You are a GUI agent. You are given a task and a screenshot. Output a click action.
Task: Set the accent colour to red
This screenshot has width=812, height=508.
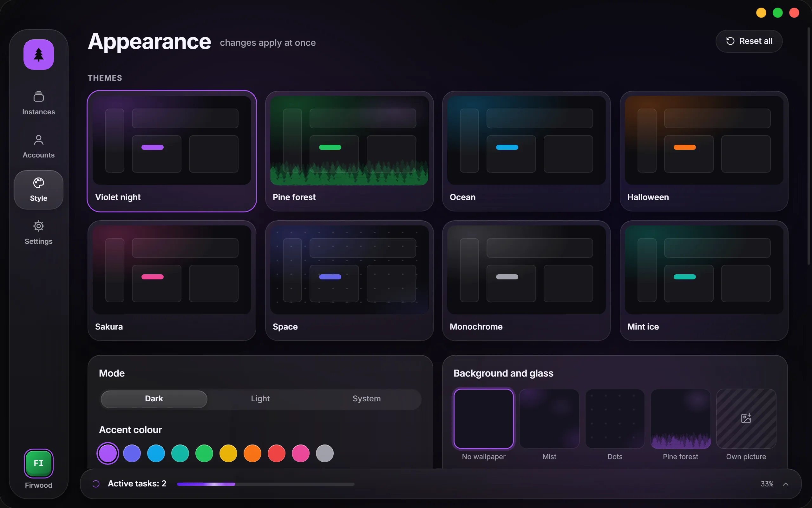point(277,454)
